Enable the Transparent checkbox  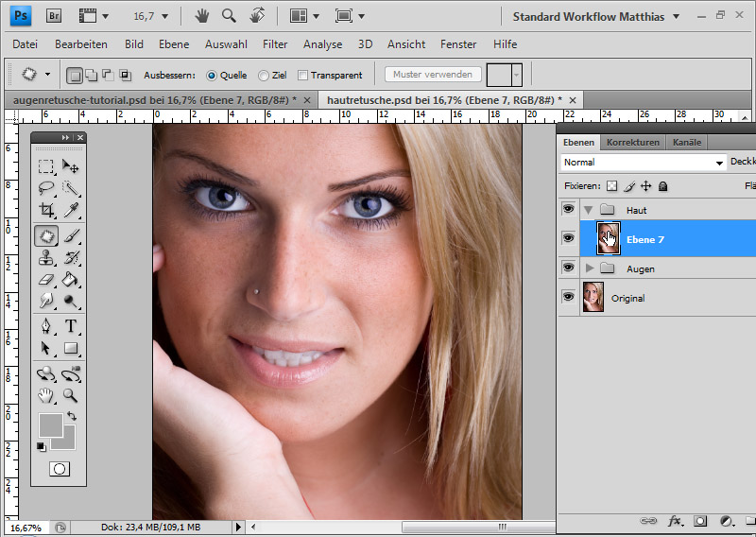(x=303, y=76)
